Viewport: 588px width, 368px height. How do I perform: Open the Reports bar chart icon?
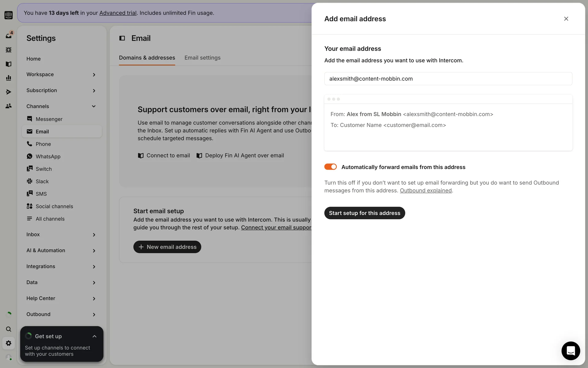(9, 78)
